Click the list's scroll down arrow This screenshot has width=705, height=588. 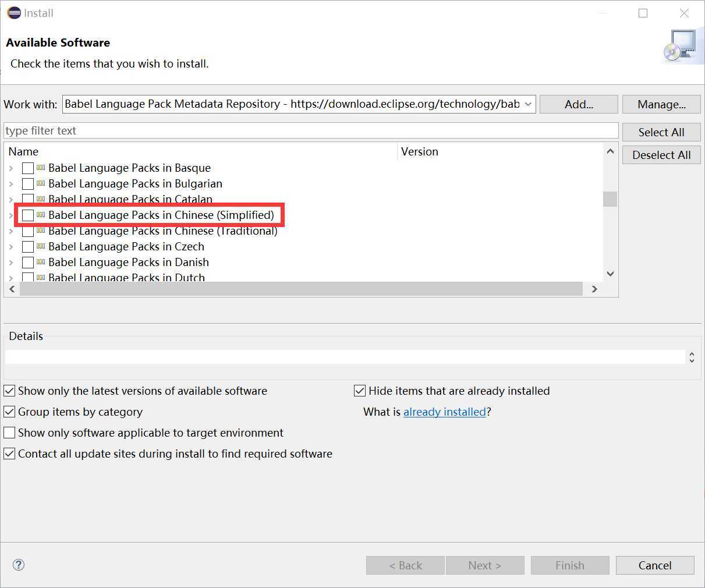coord(610,274)
